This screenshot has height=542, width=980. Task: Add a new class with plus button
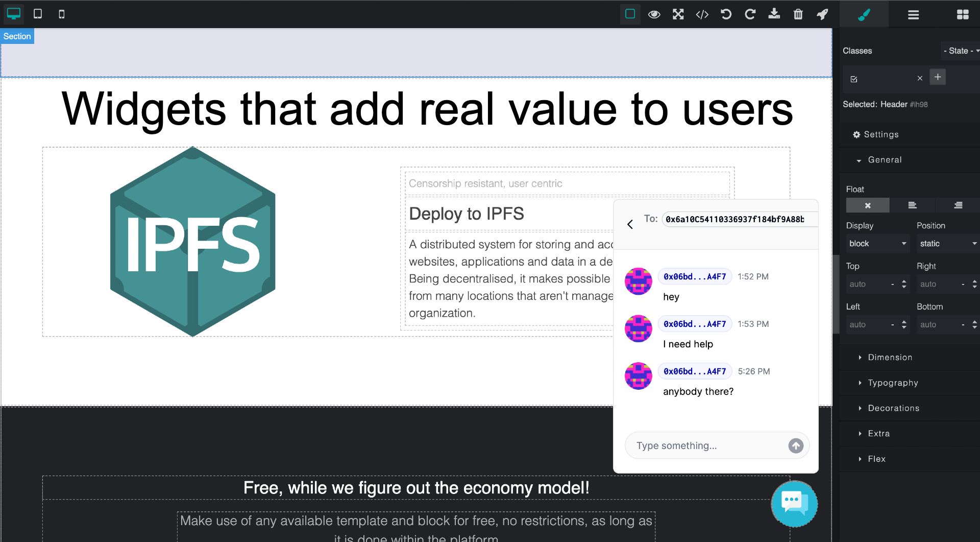click(x=938, y=77)
